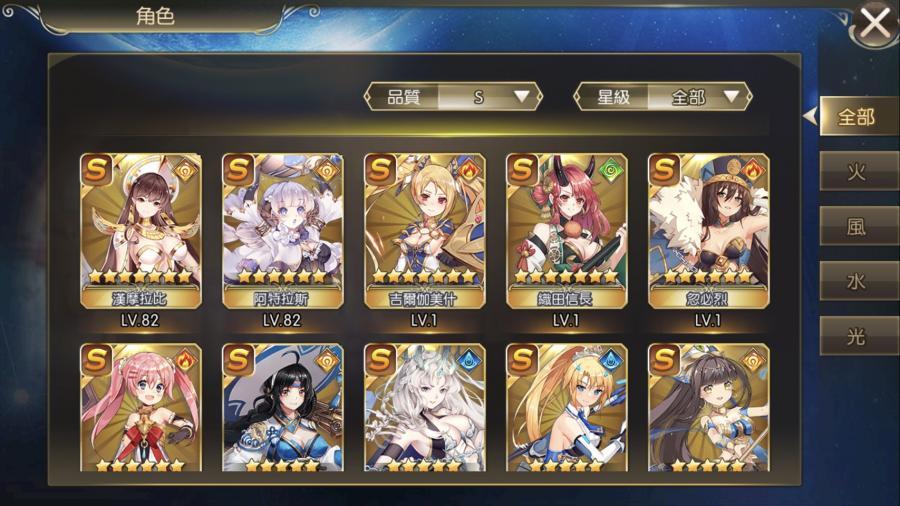Close the 角色 character panel
This screenshot has height=506, width=900.
pos(875,24)
